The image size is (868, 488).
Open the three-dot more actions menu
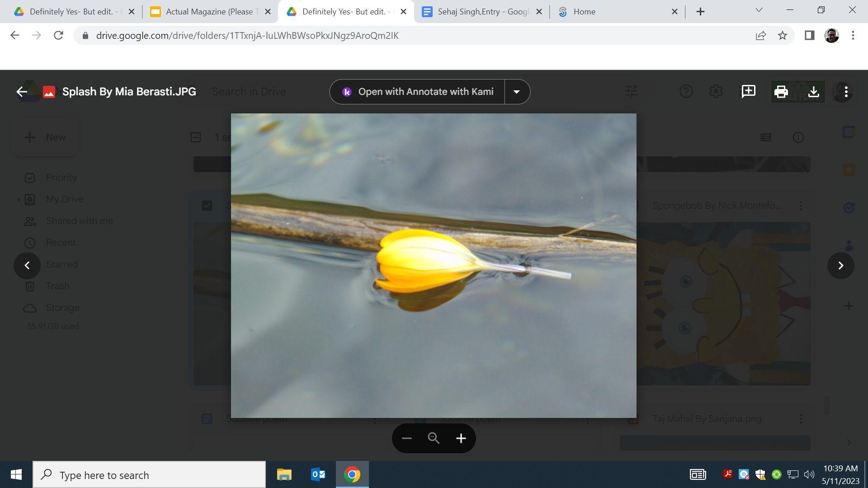(846, 92)
